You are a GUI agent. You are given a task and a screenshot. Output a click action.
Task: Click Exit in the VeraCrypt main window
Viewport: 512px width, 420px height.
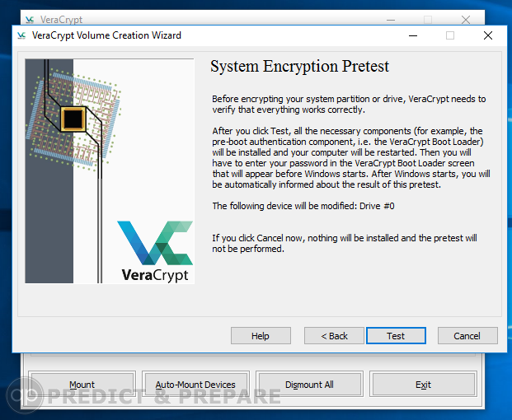[423, 384]
